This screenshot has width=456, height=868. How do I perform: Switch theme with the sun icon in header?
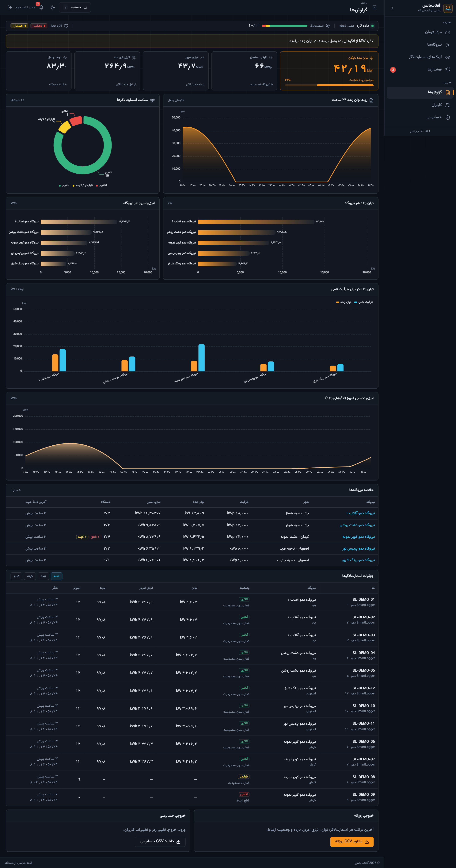tap(53, 7)
